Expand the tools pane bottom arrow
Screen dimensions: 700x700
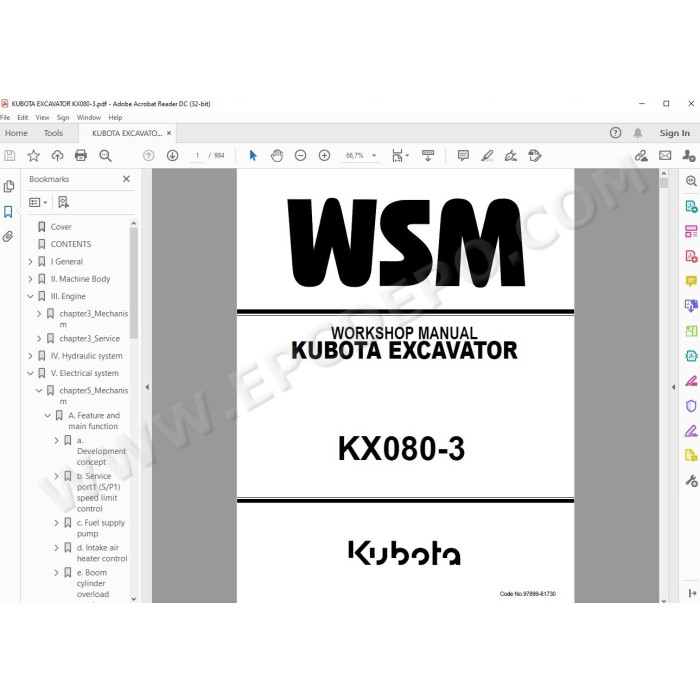692,593
